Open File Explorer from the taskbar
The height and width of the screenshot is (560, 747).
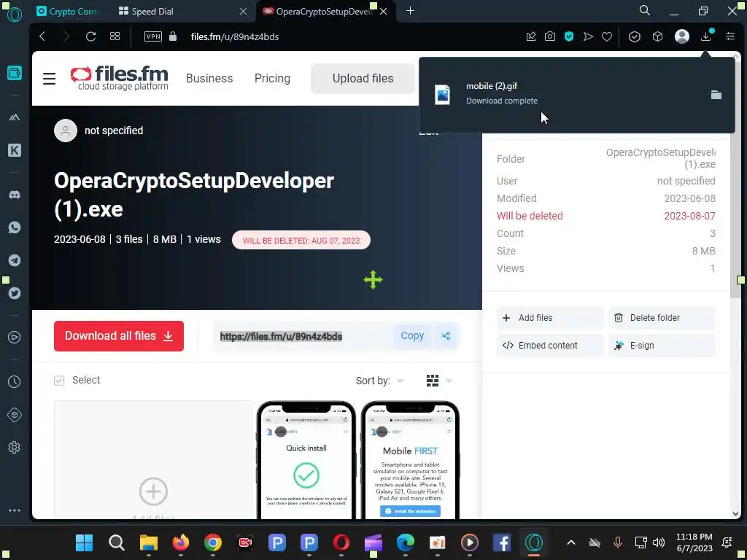pyautogui.click(x=149, y=542)
